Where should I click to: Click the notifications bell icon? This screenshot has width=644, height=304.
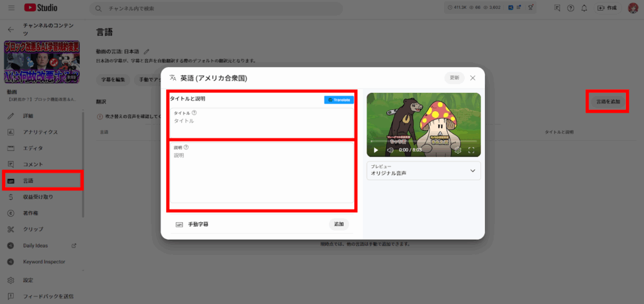[x=584, y=8]
